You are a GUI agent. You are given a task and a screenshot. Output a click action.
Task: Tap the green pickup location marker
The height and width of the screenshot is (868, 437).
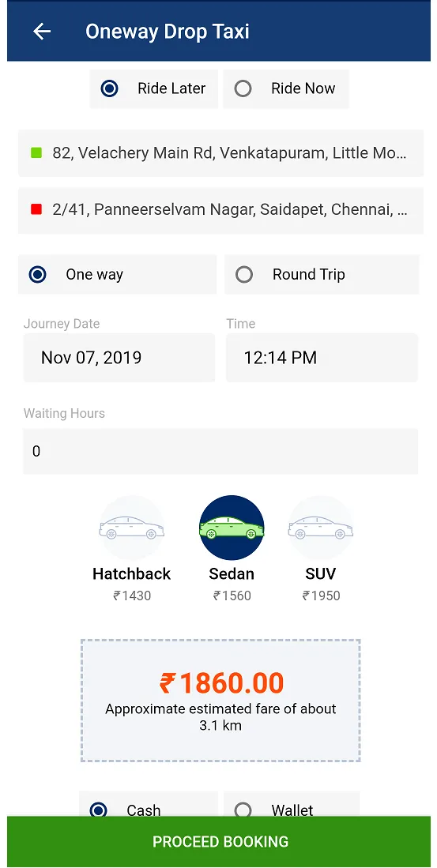point(36,152)
